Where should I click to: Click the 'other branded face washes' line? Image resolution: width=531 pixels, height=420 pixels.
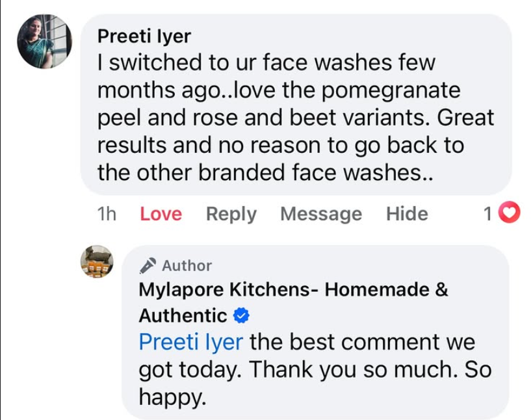tap(265, 173)
